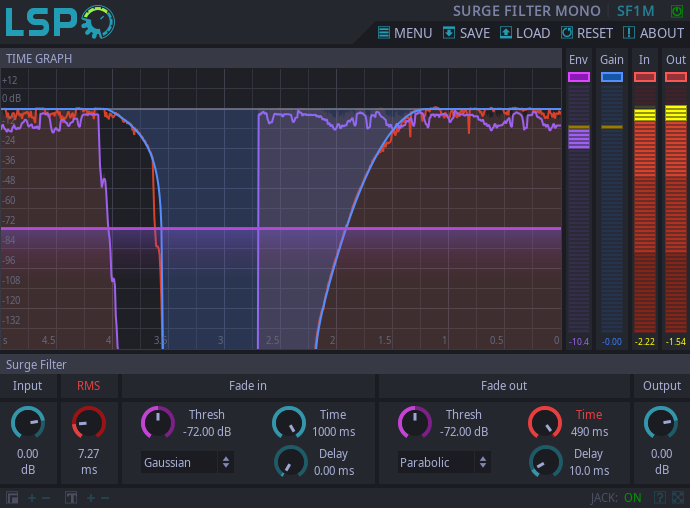
Task: Click the plus next to the font T icon
Action: coord(91,498)
